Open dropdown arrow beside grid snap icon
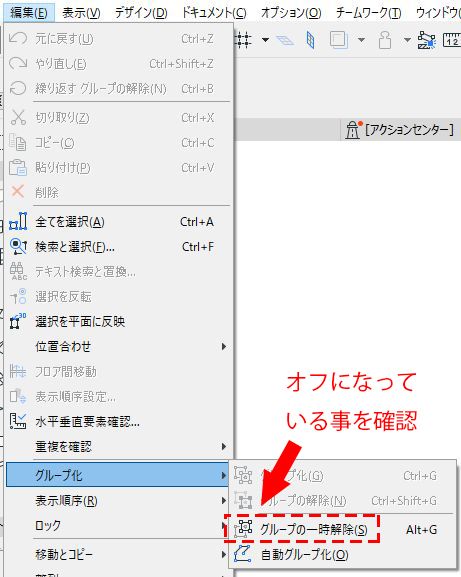Screen dimensions: 461x577 pyautogui.click(x=265, y=40)
